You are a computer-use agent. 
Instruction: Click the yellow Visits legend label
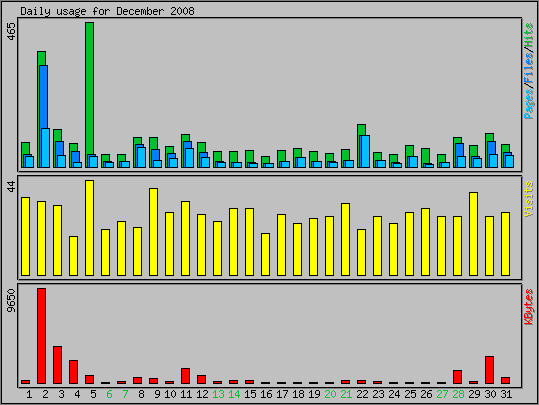tap(529, 199)
